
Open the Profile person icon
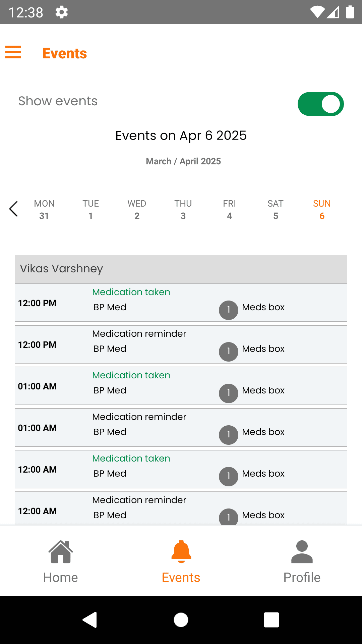tap(302, 552)
